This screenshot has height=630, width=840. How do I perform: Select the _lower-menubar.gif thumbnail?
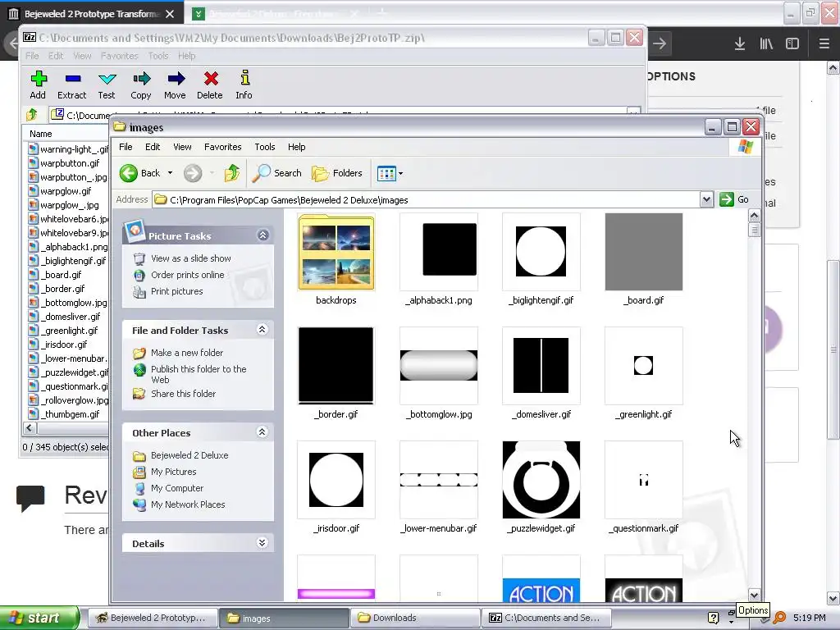point(439,479)
